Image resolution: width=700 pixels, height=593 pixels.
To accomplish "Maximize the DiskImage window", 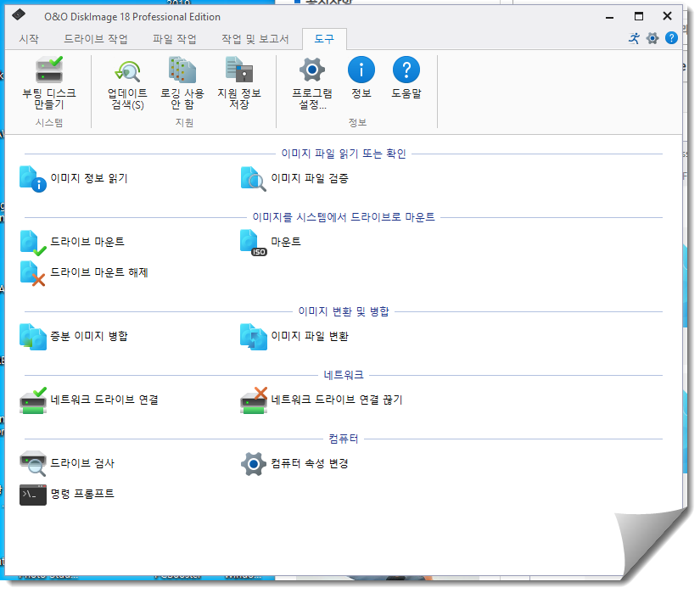I will (x=639, y=16).
